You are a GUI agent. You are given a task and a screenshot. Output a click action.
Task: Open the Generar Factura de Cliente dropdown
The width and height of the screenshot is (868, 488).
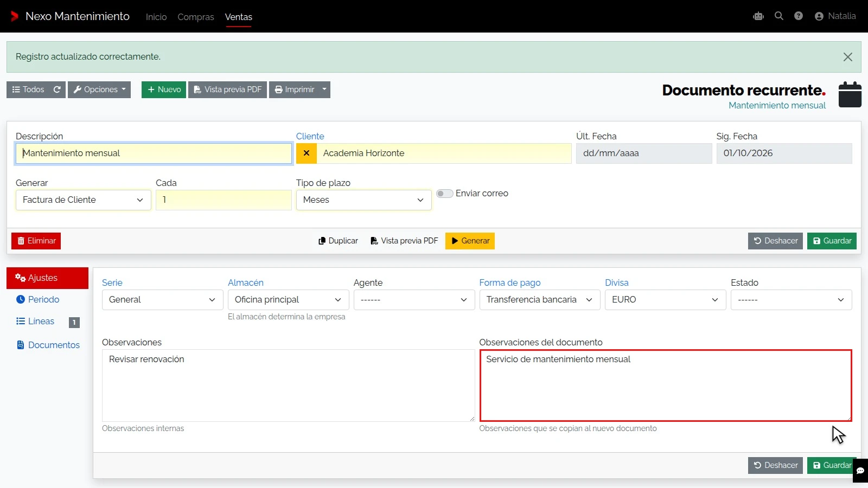coord(84,200)
